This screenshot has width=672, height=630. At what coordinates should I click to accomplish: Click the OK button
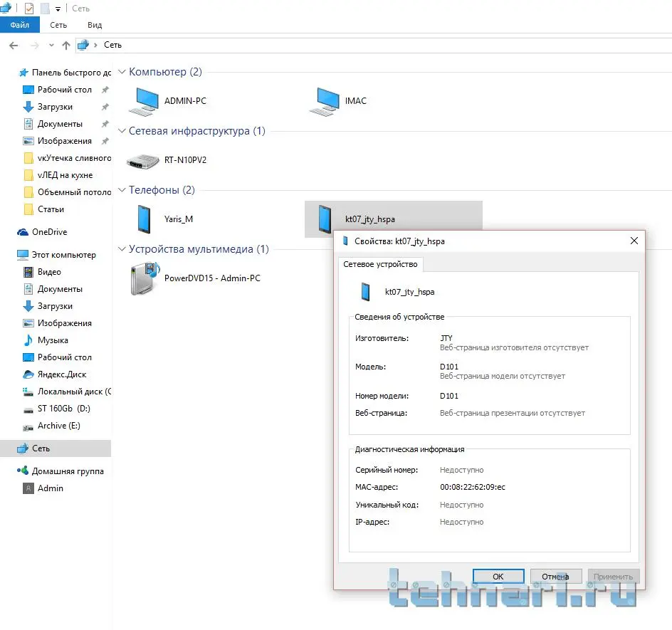[x=498, y=577]
